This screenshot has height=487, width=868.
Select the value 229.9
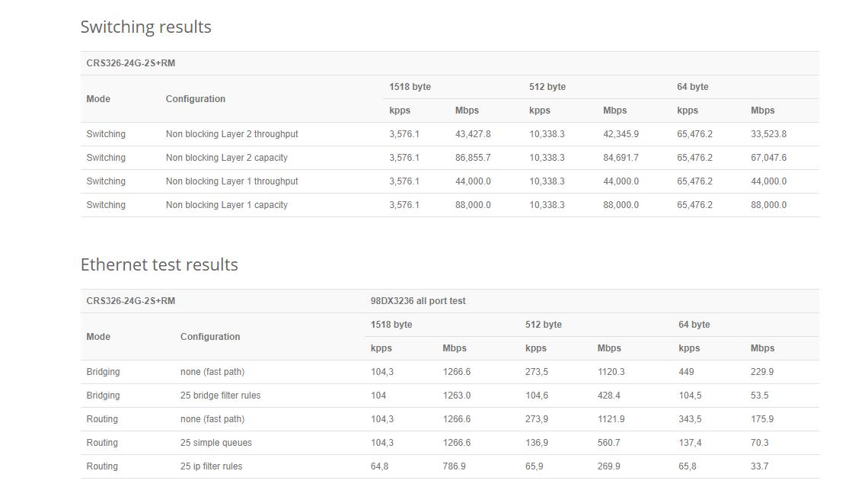click(761, 372)
